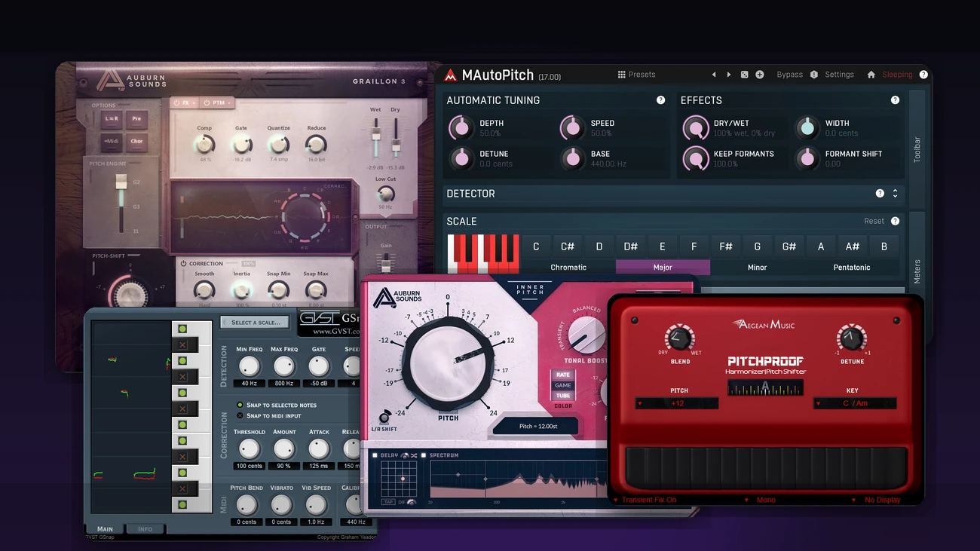Open the Pitch +12 dropdown in Pitchproof
This screenshot has height=551, width=980.
point(676,403)
